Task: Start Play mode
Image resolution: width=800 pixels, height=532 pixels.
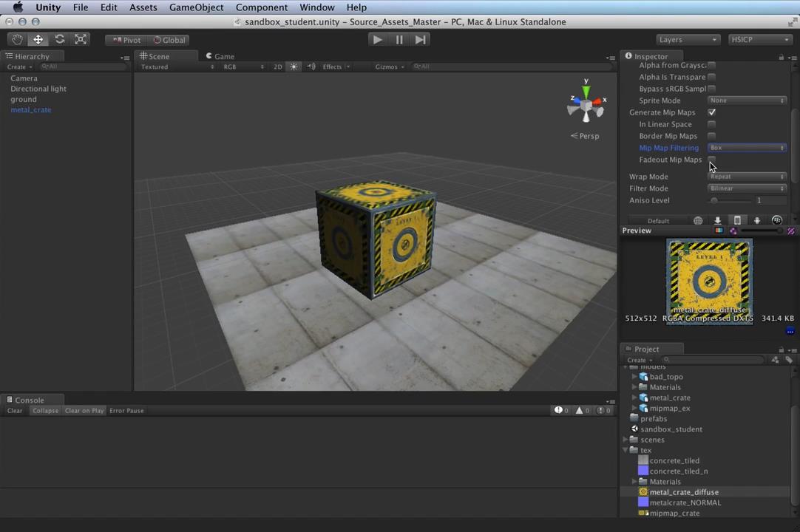Action: coord(378,39)
